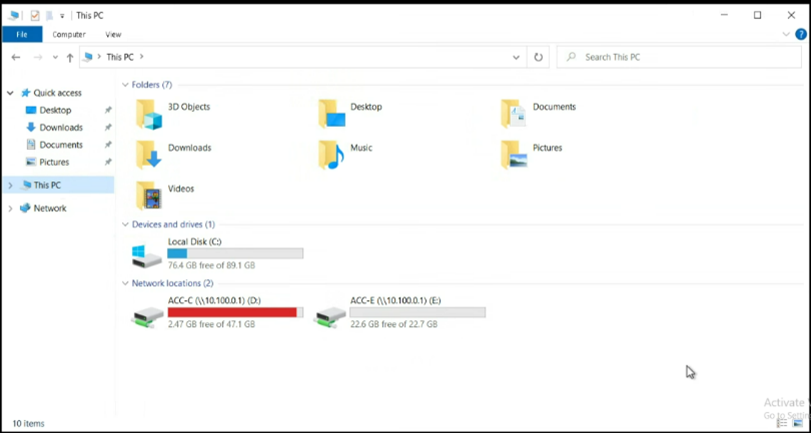Select Downloads in Quick access sidebar

click(x=61, y=128)
